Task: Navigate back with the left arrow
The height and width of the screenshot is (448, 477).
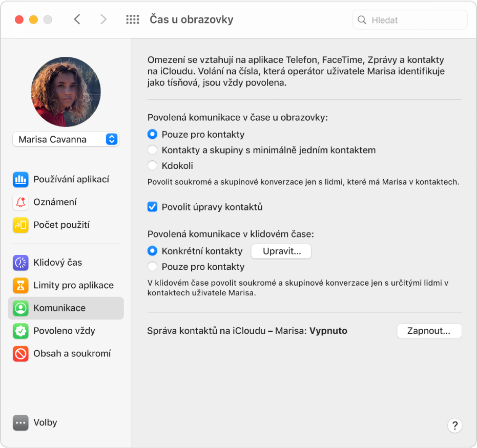Action: coord(77,19)
